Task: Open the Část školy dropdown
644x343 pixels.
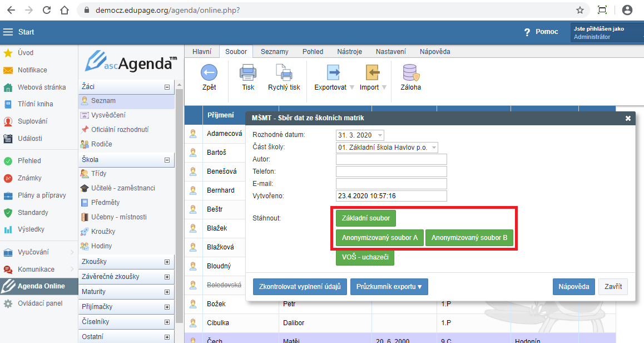Action: pos(434,147)
